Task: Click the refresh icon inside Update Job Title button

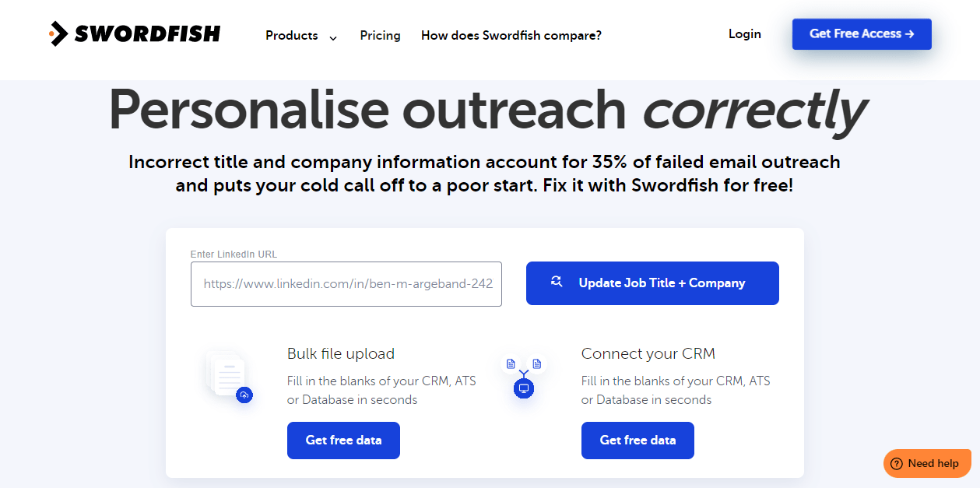Action: [557, 283]
